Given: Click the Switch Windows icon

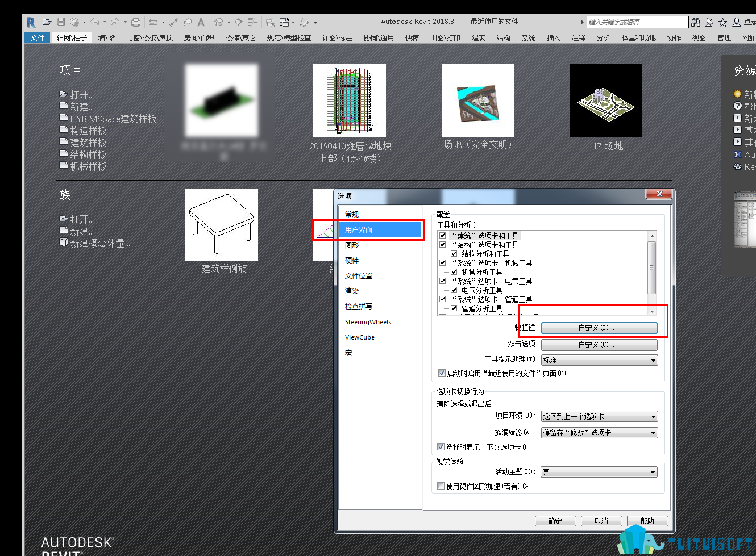Looking at the screenshot, I should [284, 22].
